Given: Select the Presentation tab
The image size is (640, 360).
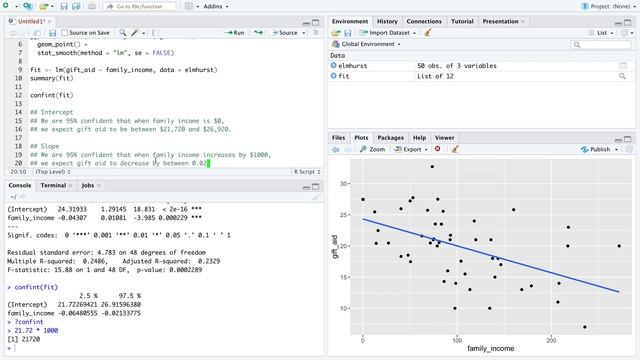Looking at the screenshot, I should [x=500, y=21].
